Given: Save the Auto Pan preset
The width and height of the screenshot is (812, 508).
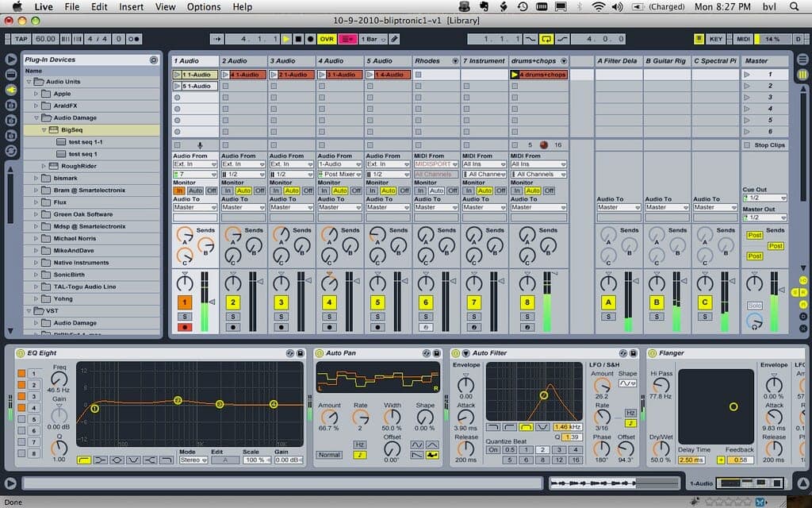Looking at the screenshot, I should [437, 353].
